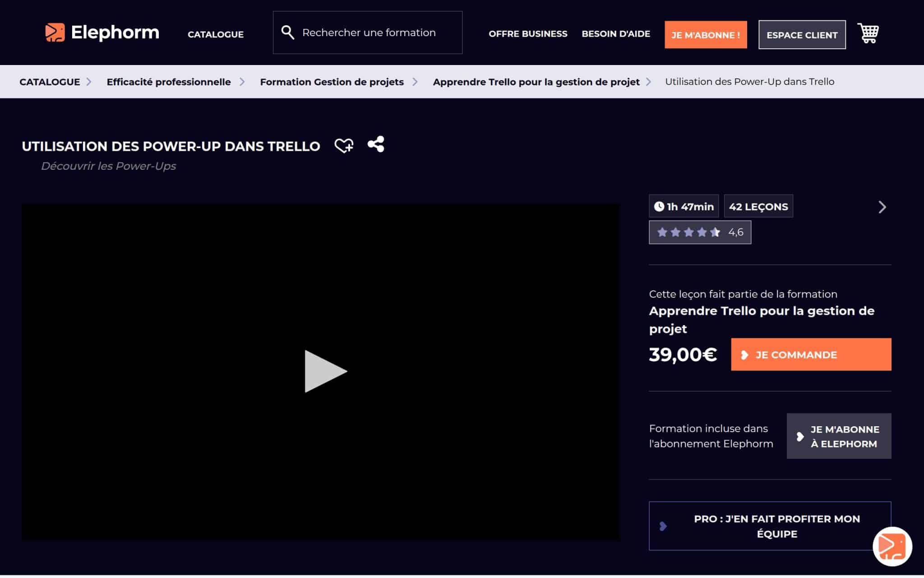Viewport: 924px width, 578px height.
Task: Open the CATALOGUE menu in the header
Action: tap(216, 34)
